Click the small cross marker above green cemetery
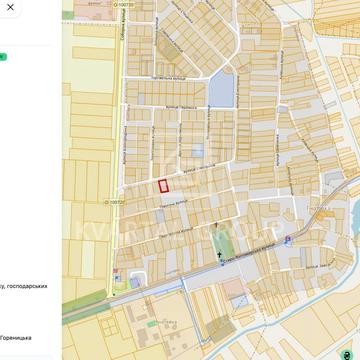Image resolution: width=360 pixels, height=360 pixels. pos(217,225)
